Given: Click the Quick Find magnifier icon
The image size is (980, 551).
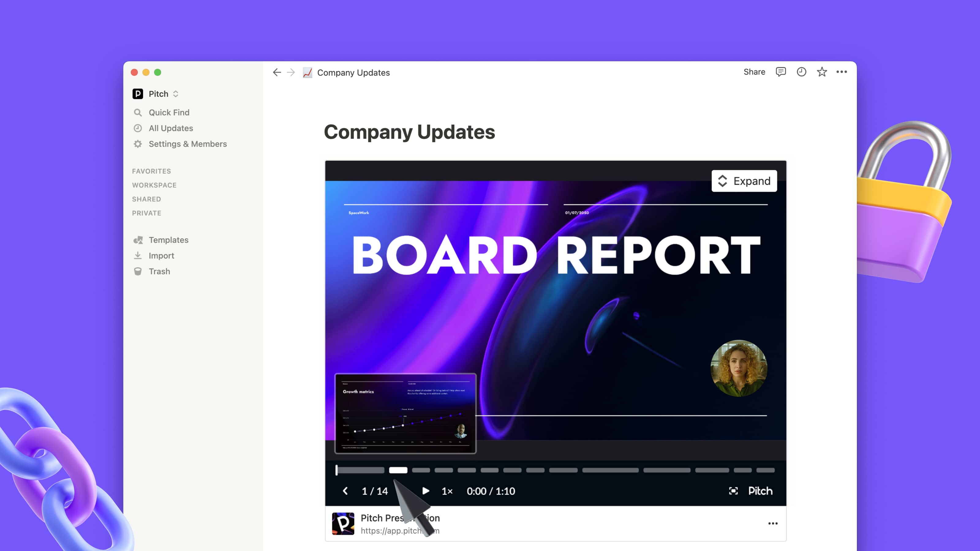Looking at the screenshot, I should (138, 113).
